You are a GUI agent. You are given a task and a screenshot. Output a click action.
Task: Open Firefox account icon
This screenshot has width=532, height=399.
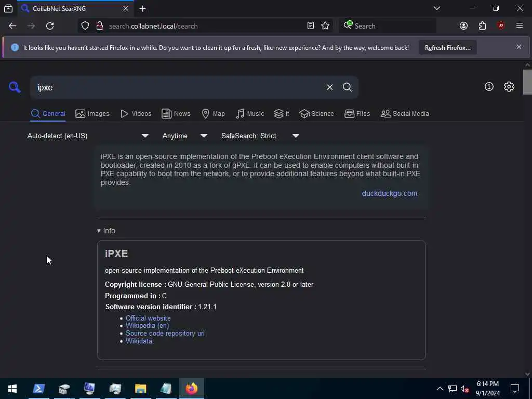click(x=463, y=26)
